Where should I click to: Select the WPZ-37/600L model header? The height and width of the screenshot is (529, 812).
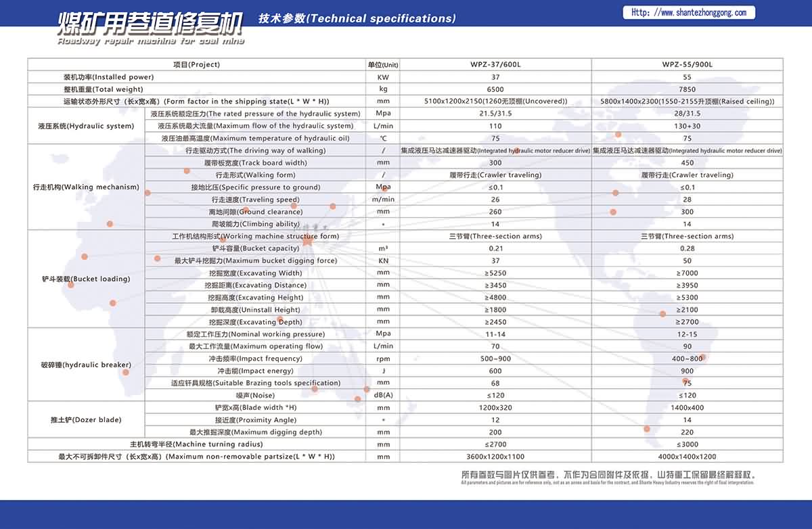(x=495, y=65)
